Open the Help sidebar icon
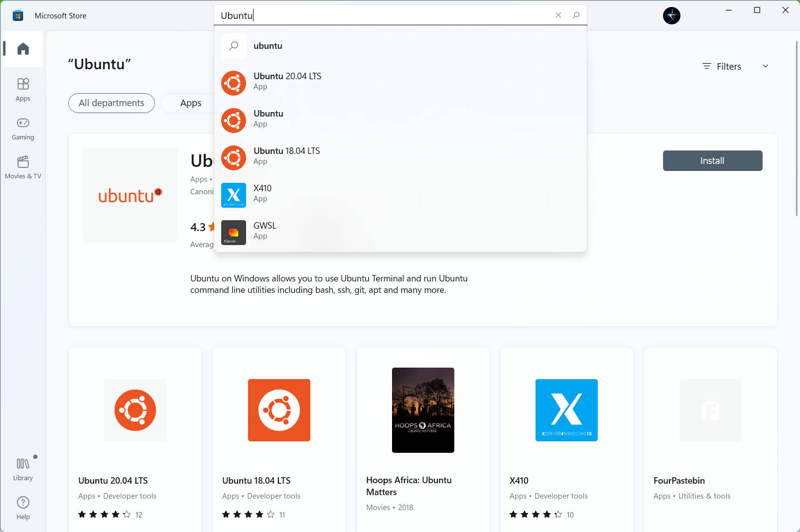800x532 pixels. tap(23, 508)
